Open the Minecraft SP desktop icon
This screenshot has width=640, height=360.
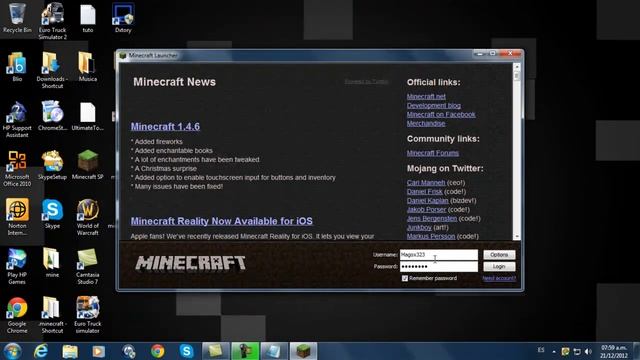point(88,165)
